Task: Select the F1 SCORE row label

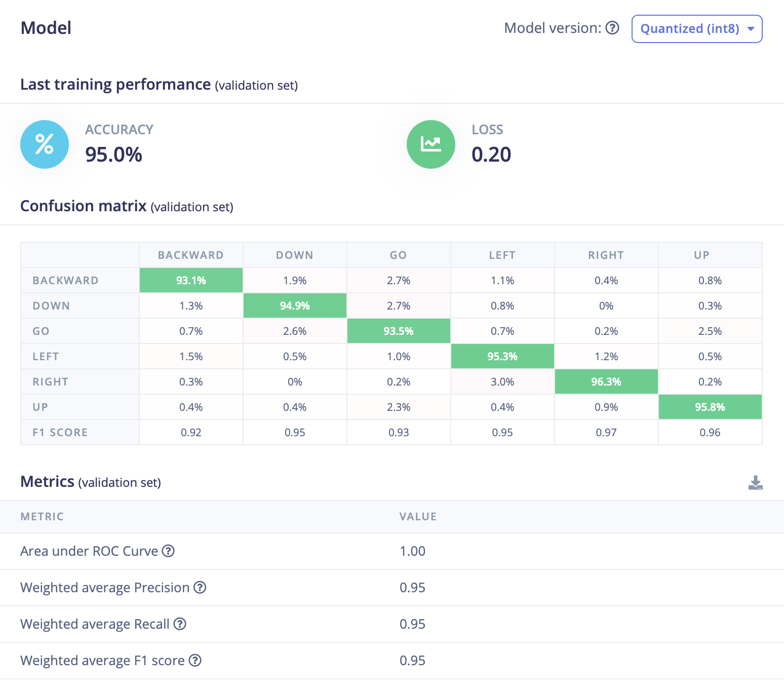Action: coord(60,432)
